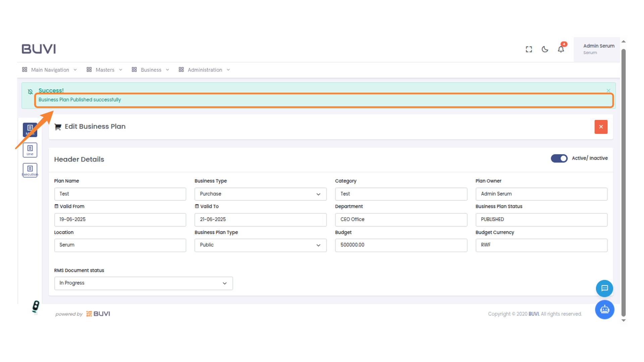The image size is (644, 362).
Task: Open the chat message floating button
Action: tap(604, 288)
